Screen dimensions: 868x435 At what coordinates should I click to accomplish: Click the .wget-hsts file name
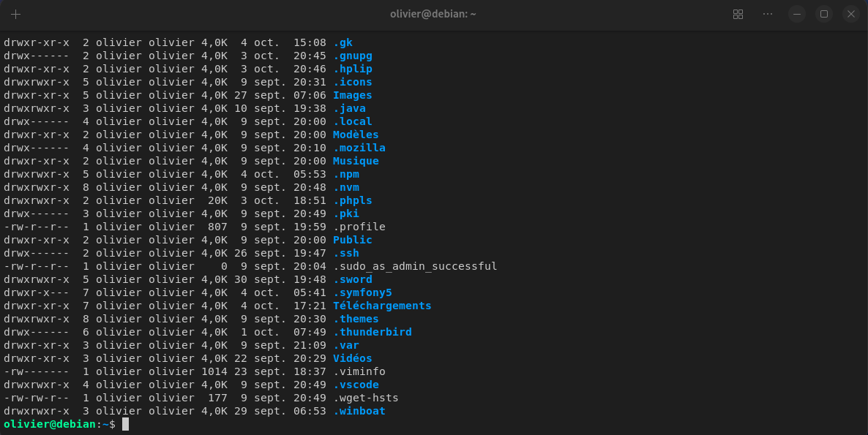point(365,398)
